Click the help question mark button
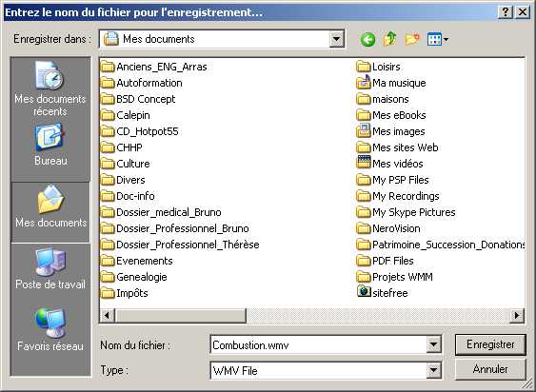The image size is (536, 392). [x=505, y=12]
